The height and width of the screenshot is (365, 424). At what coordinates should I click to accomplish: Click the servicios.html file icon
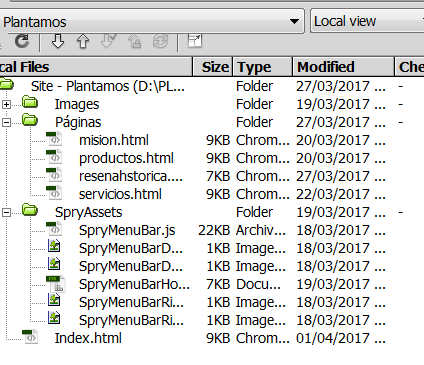click(54, 193)
